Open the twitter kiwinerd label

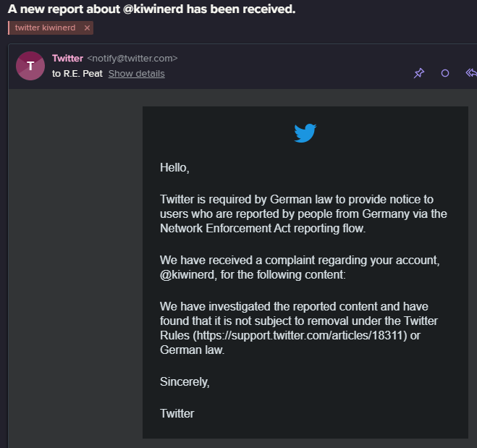click(x=45, y=28)
